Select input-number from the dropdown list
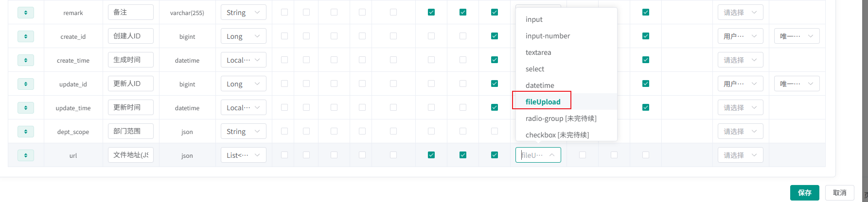 point(548,36)
